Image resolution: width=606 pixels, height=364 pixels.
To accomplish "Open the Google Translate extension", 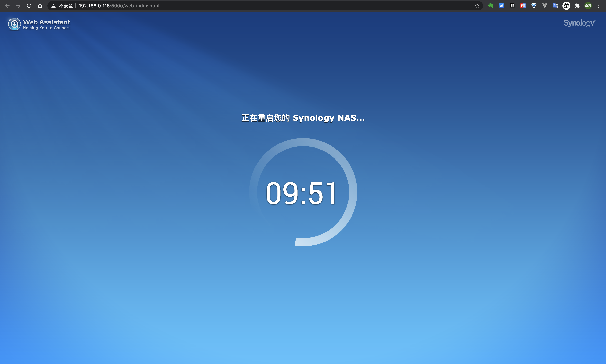I will [x=555, y=6].
